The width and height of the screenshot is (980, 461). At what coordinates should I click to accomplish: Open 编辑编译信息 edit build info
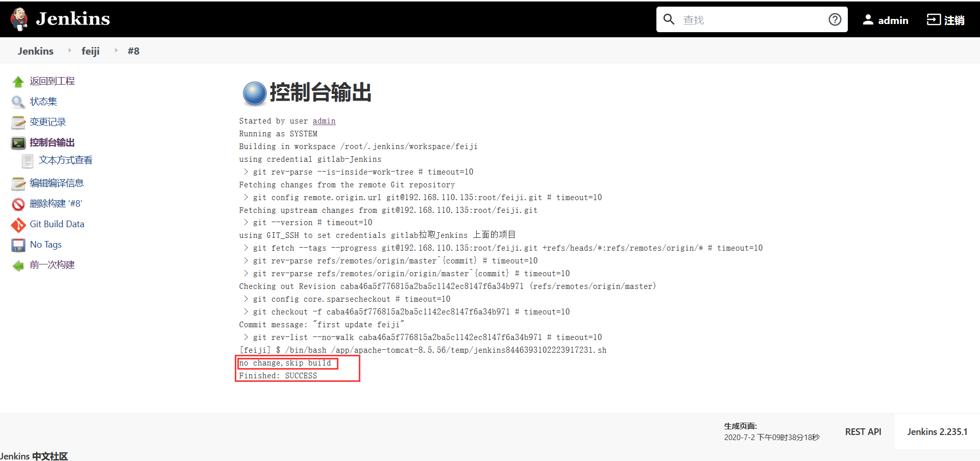tap(57, 183)
